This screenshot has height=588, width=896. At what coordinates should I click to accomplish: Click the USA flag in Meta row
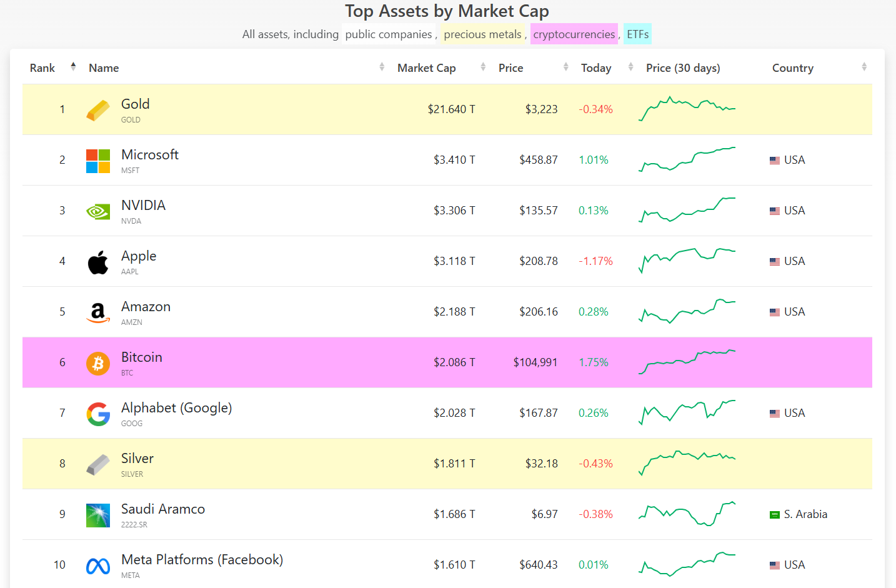click(775, 566)
